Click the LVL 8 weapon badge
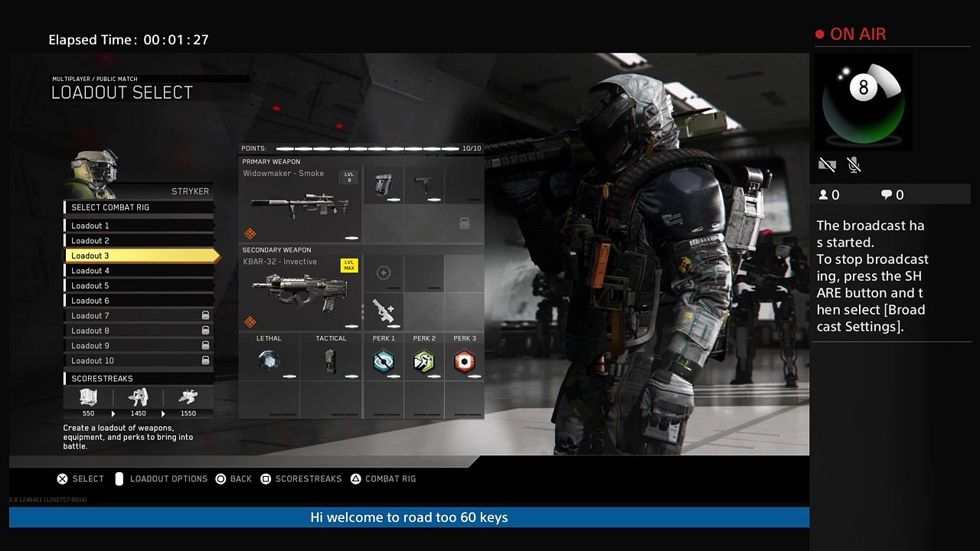 (349, 177)
